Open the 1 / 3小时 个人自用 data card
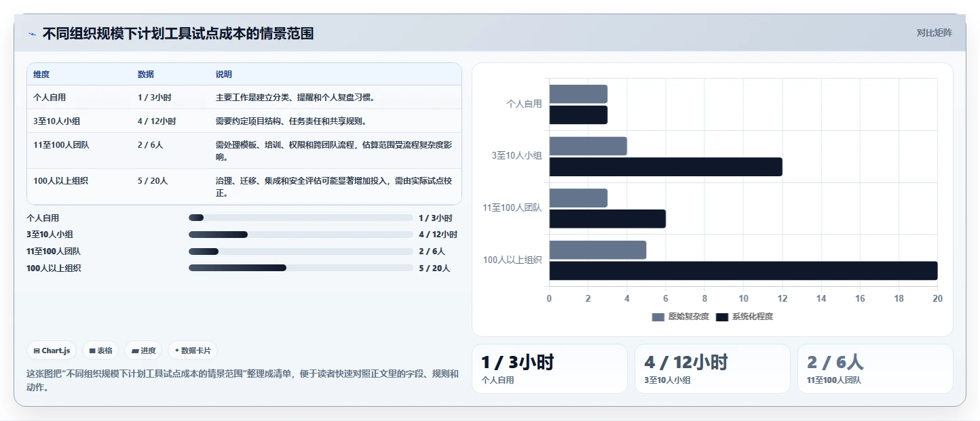Image resolution: width=980 pixels, height=421 pixels. (550, 369)
